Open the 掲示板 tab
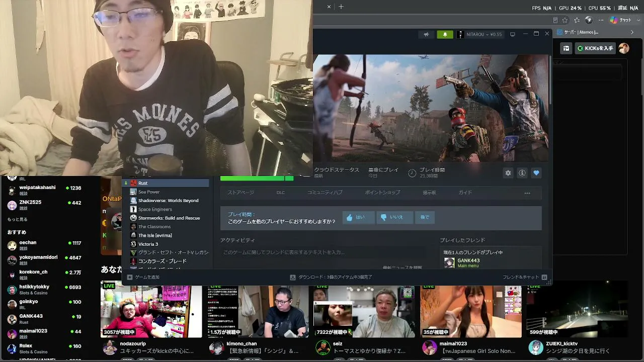The height and width of the screenshot is (362, 644). pos(429,193)
